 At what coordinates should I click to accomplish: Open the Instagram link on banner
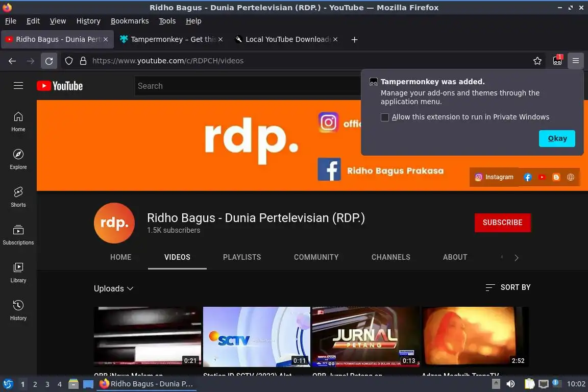[494, 177]
